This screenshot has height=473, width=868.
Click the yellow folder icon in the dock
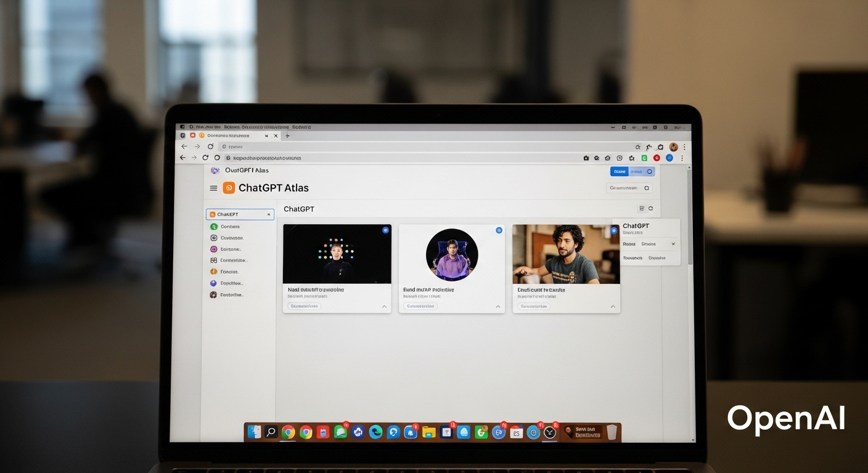coord(429,432)
